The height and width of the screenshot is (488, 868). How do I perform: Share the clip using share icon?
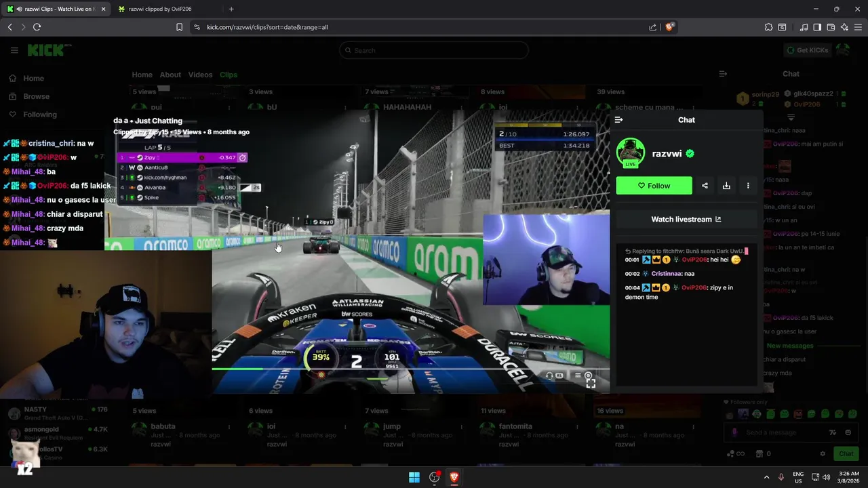[705, 186]
